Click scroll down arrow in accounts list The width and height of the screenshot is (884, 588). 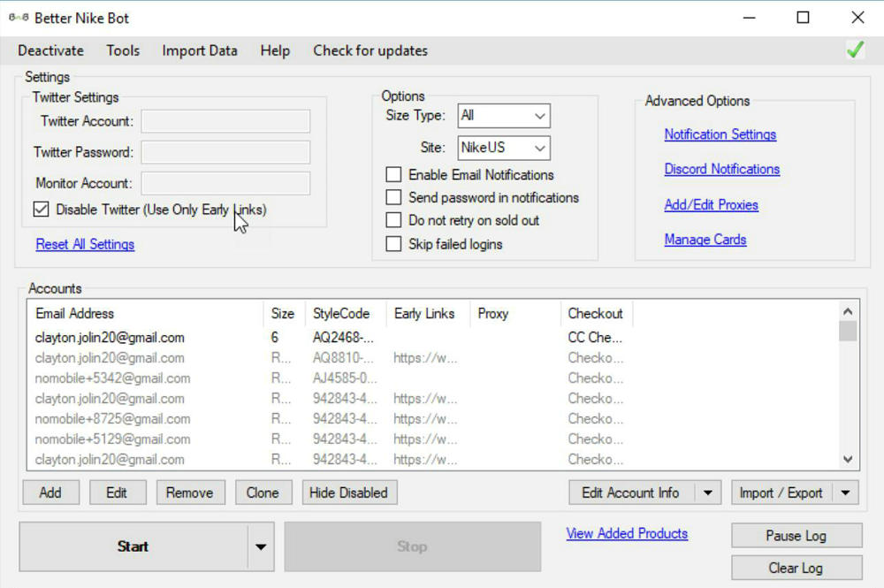[848, 460]
